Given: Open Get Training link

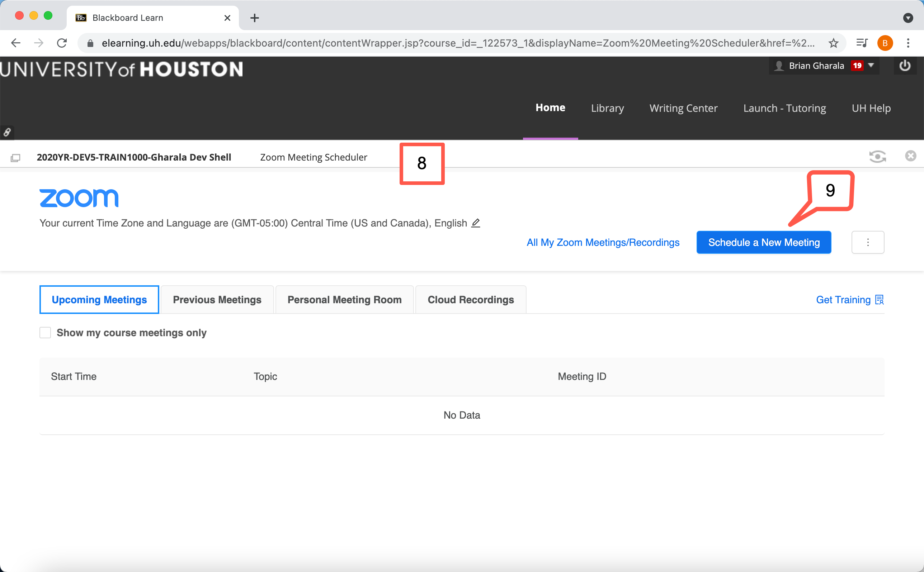Looking at the screenshot, I should pos(843,300).
